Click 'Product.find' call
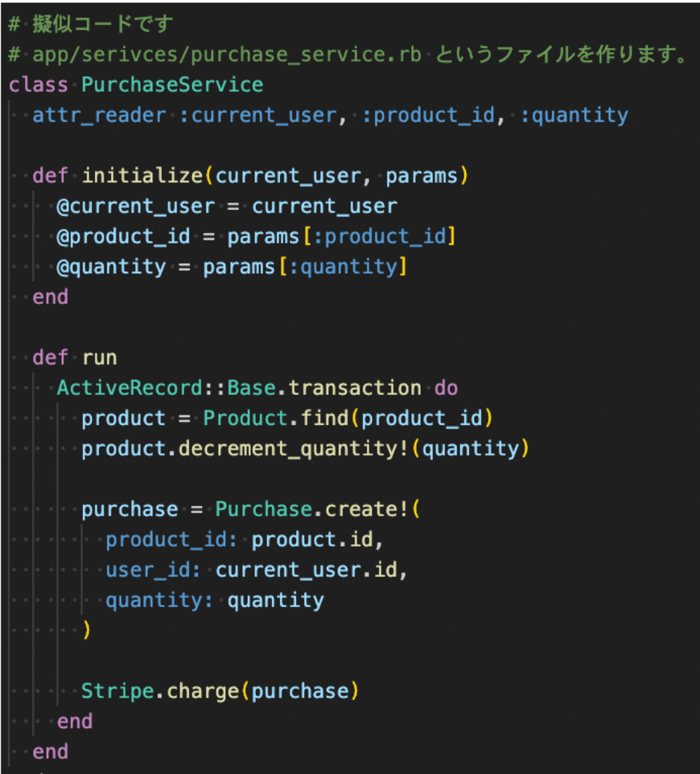Image resolution: width=700 pixels, height=774 pixels. tap(276, 418)
